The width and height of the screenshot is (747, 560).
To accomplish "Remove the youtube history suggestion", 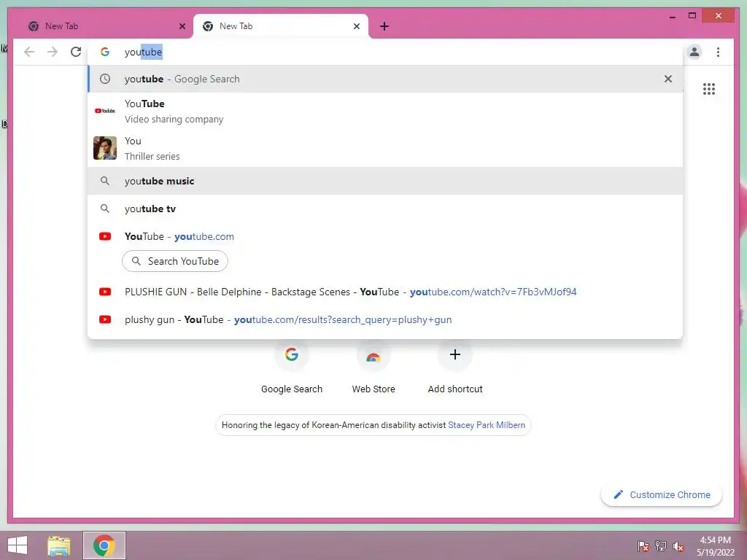I will coord(668,79).
